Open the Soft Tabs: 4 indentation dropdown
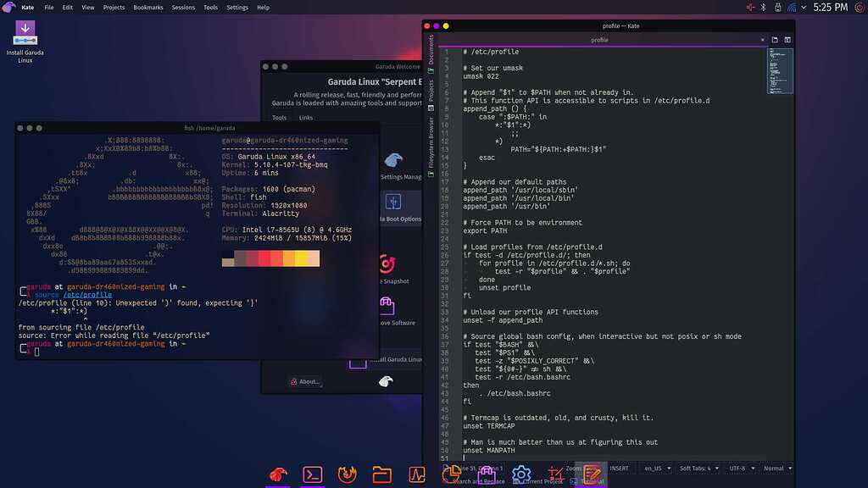Image resolution: width=868 pixels, height=488 pixels. click(x=700, y=468)
